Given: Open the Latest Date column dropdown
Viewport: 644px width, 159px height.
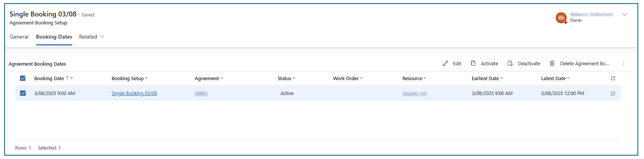Looking at the screenshot, I should 555,78.
